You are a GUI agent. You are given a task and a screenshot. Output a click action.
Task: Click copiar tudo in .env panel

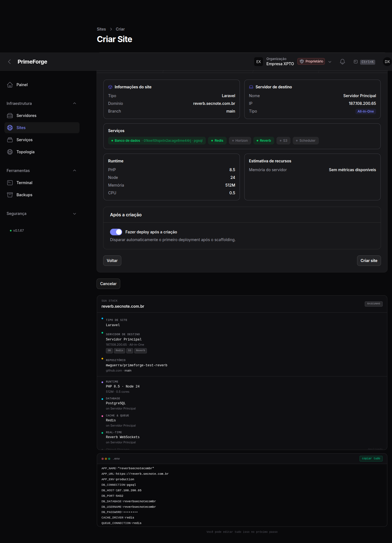click(x=371, y=459)
